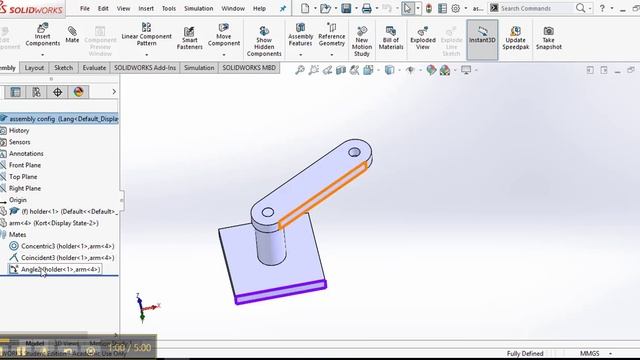Open Insert Components tool
640x360 pixels.
[x=42, y=35]
